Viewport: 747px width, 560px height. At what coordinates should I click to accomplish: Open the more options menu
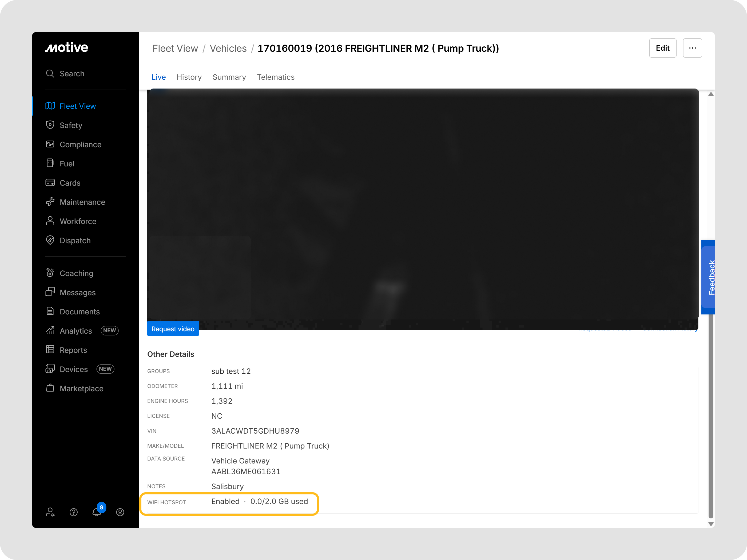click(693, 48)
